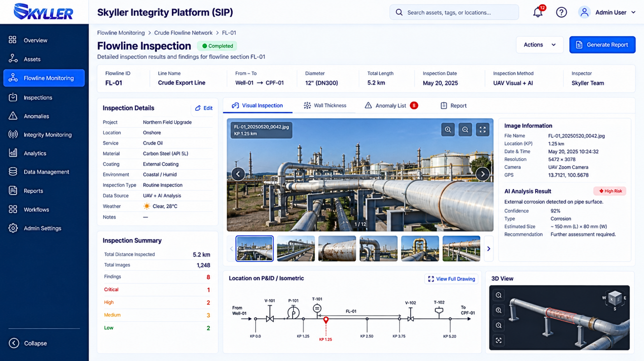644x361 pixels.
Task: Show next inspection image with right arrow
Action: click(x=483, y=174)
